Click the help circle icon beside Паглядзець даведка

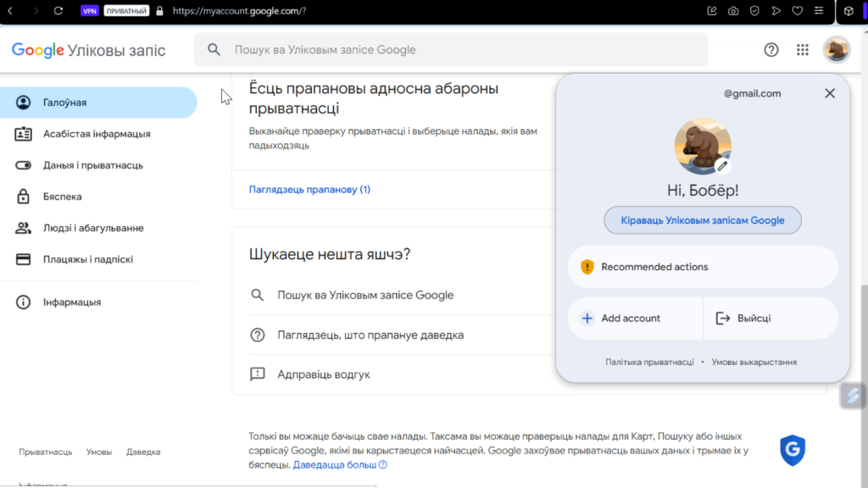tap(258, 335)
